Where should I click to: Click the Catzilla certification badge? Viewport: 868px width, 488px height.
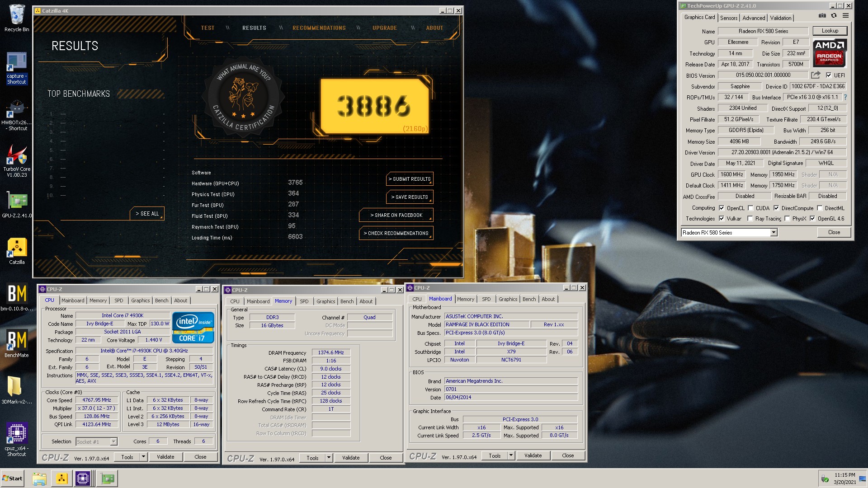244,97
